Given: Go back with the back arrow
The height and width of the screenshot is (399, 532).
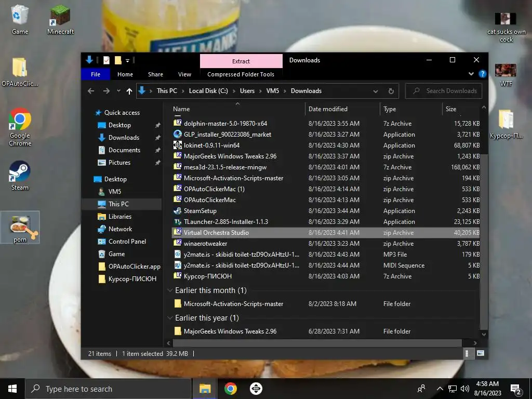Looking at the screenshot, I should click(x=91, y=91).
